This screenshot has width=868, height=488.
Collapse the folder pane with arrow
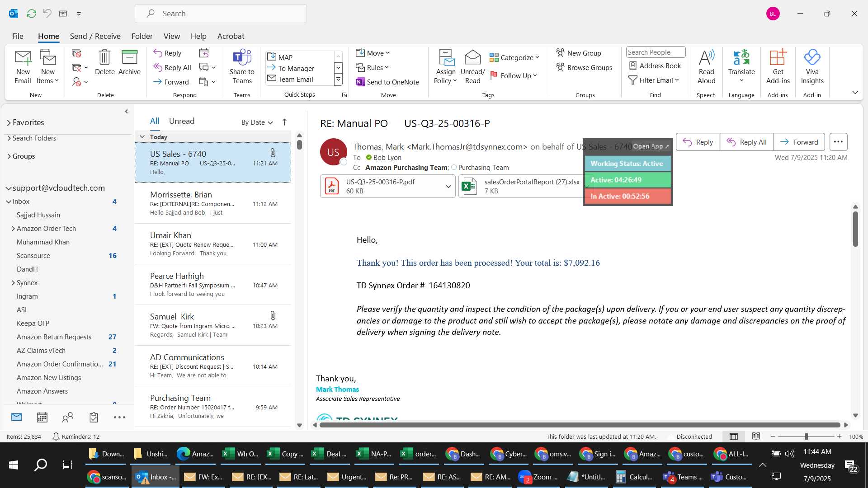click(x=126, y=112)
